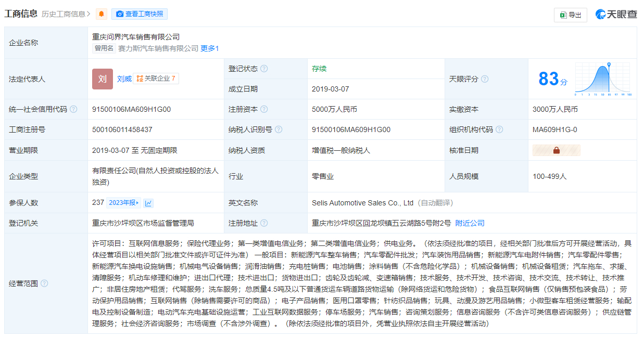
Task: Click the 刘 avatar of the legal representative
Action: pyautogui.click(x=103, y=79)
